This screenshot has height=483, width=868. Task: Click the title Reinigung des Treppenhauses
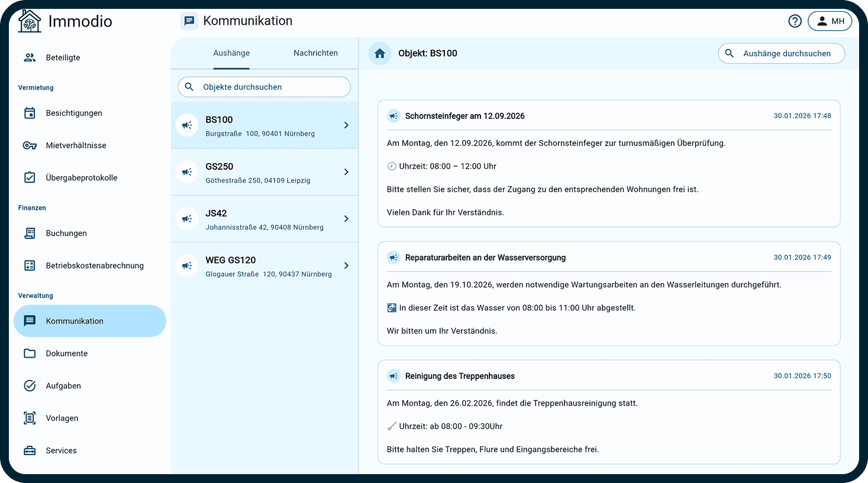pyautogui.click(x=460, y=376)
